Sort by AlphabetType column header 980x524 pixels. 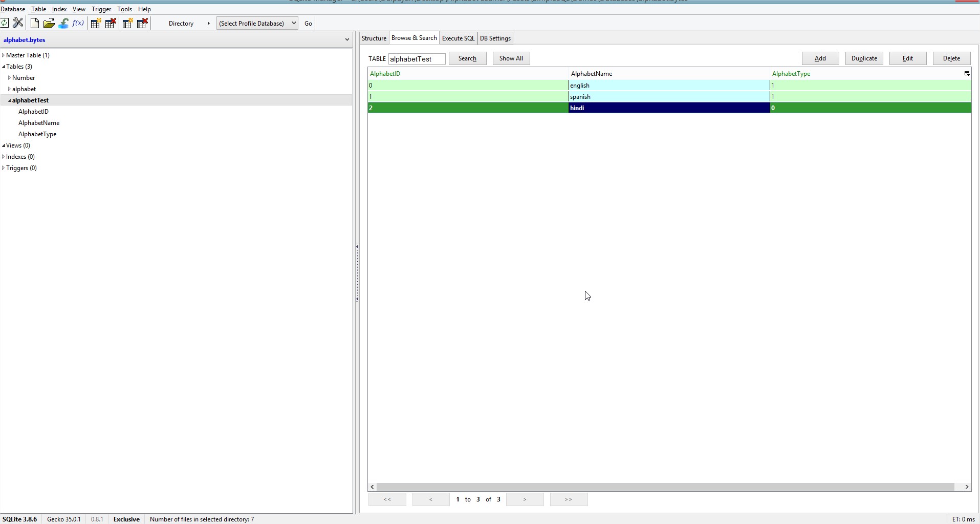(866, 74)
